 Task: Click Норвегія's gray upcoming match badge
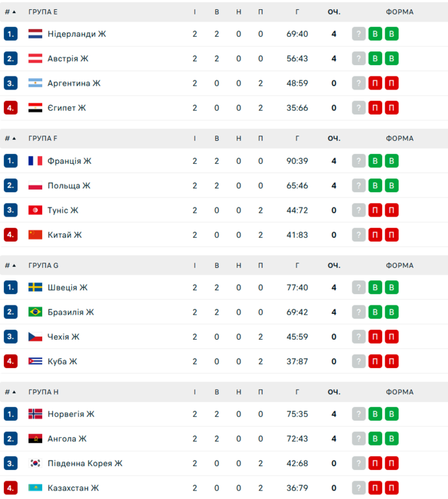click(358, 414)
